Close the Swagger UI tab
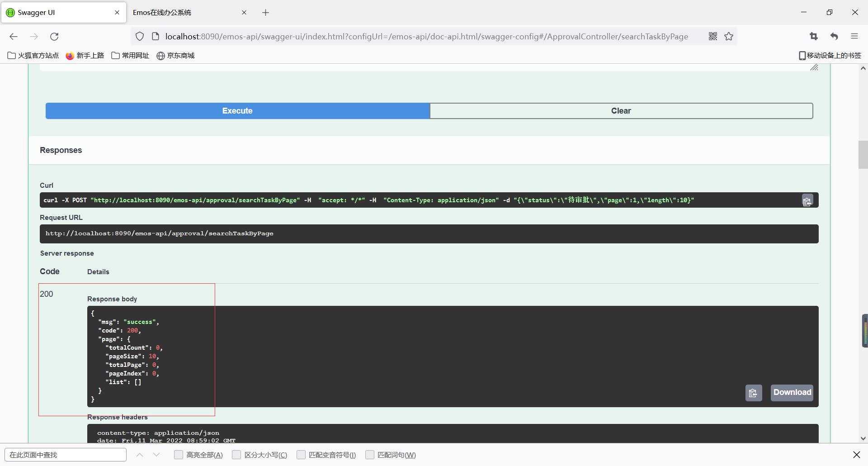This screenshot has height=466, width=868. 117,13
